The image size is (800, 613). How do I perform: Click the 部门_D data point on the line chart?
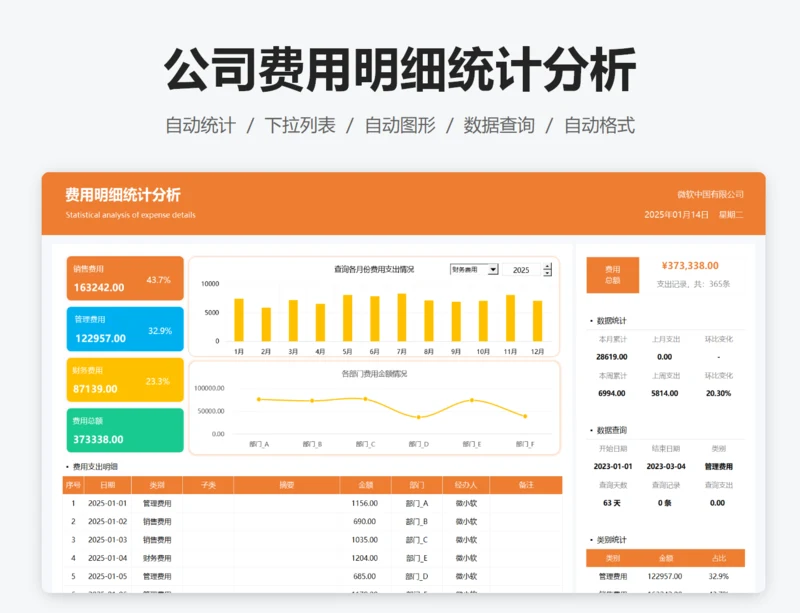tap(418, 417)
